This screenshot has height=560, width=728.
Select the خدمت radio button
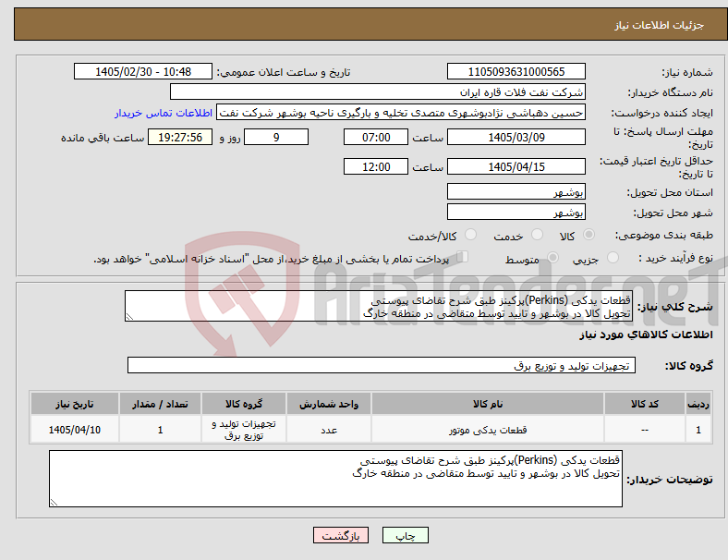(x=537, y=235)
